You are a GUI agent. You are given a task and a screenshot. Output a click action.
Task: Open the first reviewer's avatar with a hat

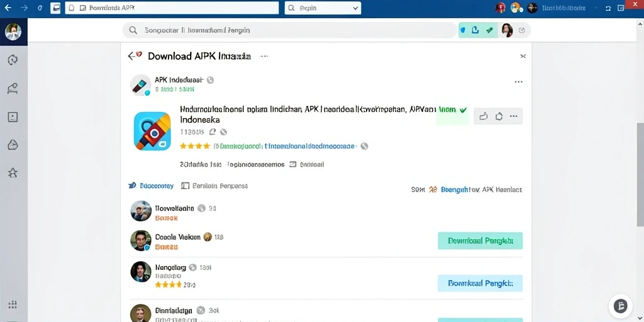[141, 211]
